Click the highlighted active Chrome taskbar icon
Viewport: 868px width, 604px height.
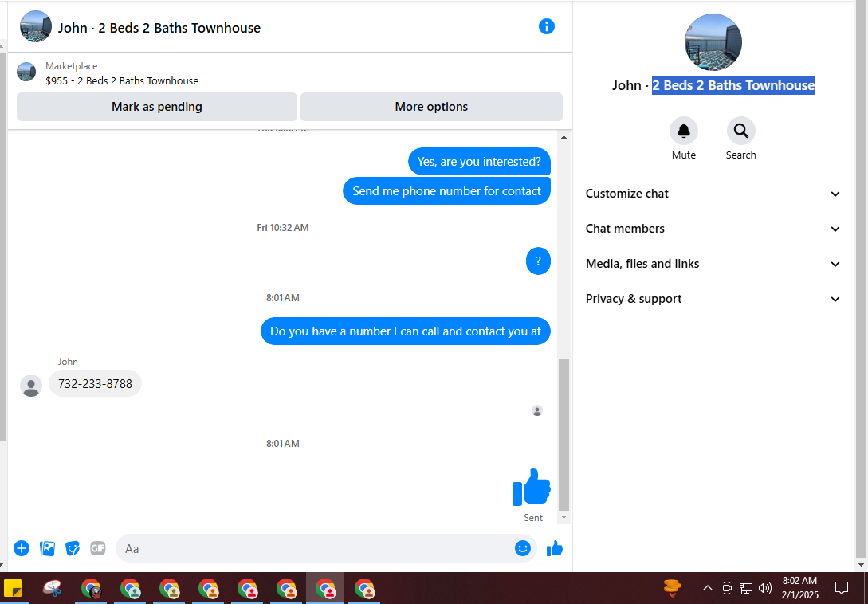[325, 589]
